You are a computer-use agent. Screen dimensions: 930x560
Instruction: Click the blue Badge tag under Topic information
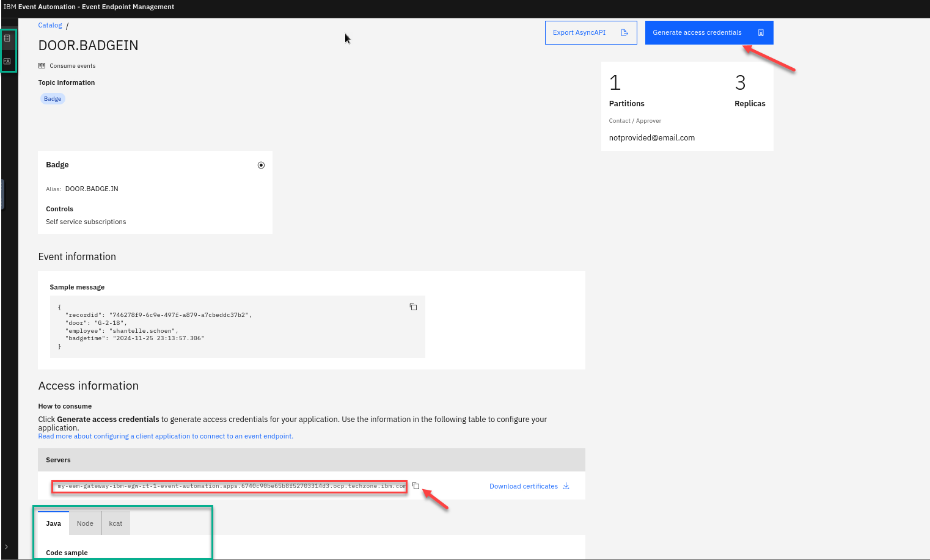(53, 99)
